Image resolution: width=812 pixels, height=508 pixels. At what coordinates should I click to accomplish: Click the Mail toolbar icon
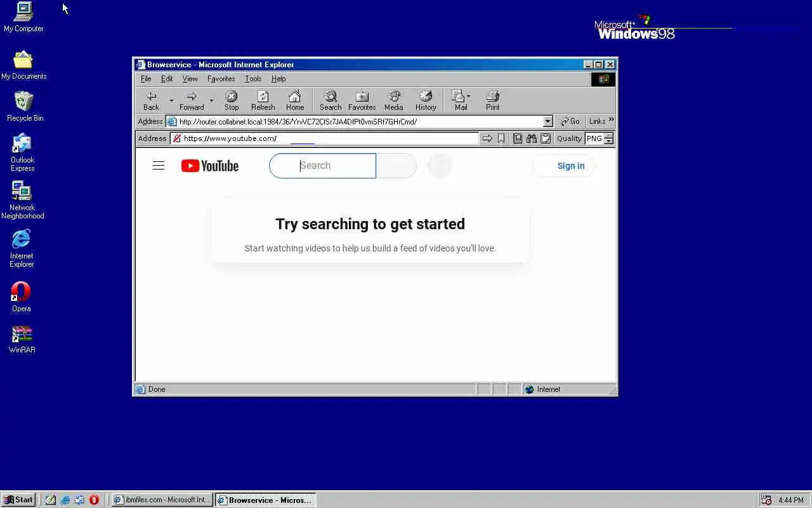[x=460, y=100]
